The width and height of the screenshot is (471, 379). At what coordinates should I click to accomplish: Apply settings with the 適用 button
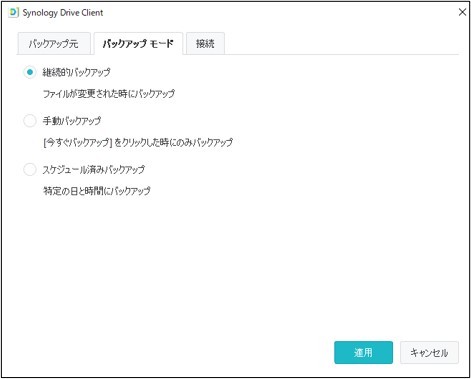coord(363,352)
